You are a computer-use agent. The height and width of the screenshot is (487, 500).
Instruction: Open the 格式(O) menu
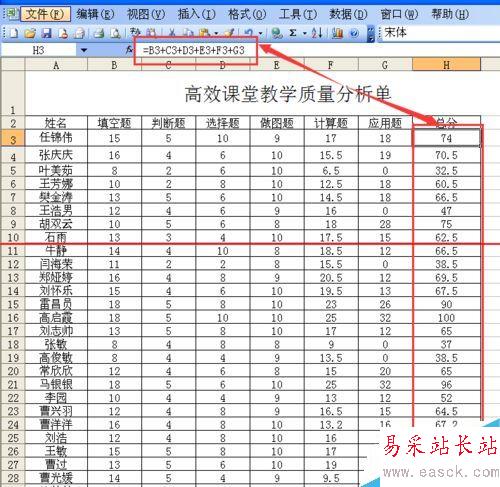tap(247, 14)
